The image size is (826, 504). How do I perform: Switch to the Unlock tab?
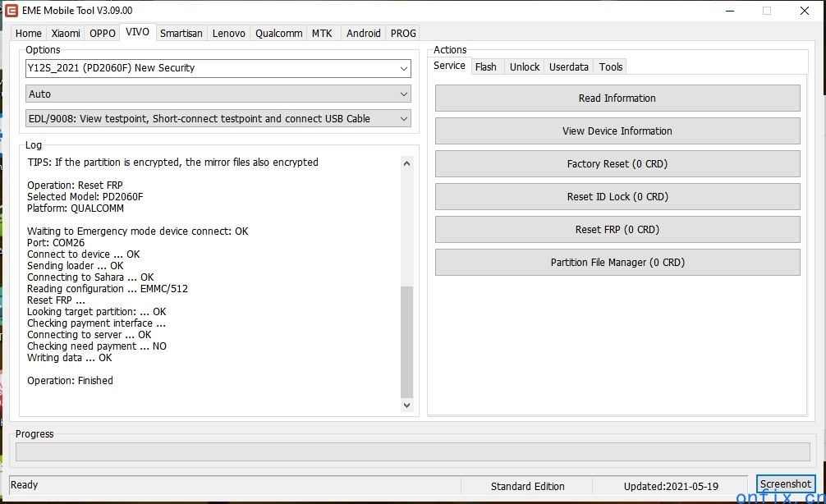pyautogui.click(x=524, y=66)
